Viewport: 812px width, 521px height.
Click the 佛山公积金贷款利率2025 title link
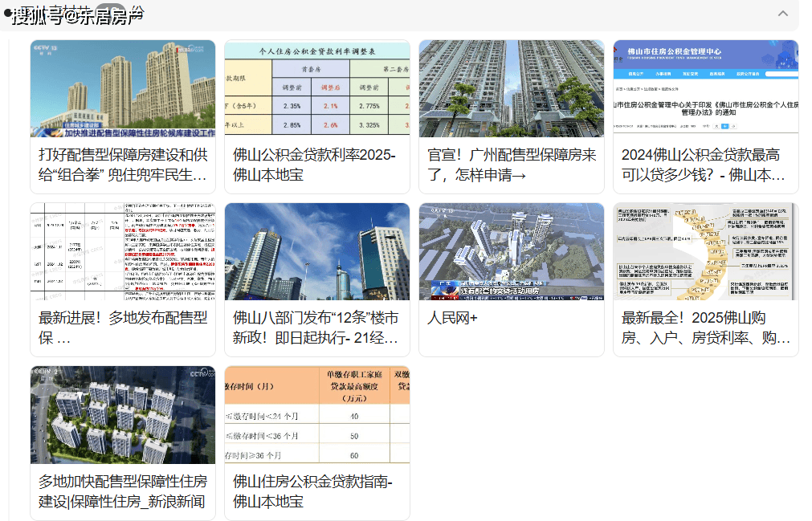click(x=315, y=165)
